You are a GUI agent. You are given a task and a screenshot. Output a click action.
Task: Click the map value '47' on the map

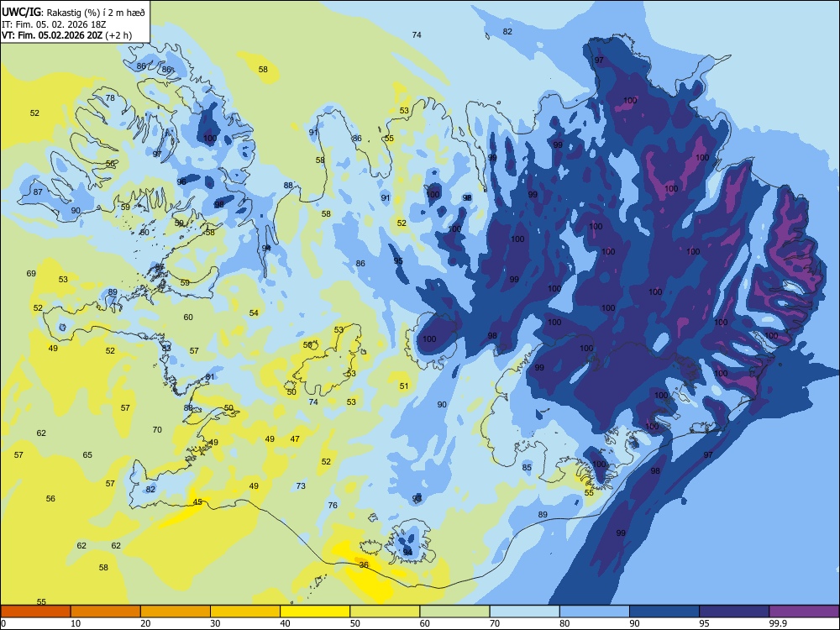pos(295,438)
